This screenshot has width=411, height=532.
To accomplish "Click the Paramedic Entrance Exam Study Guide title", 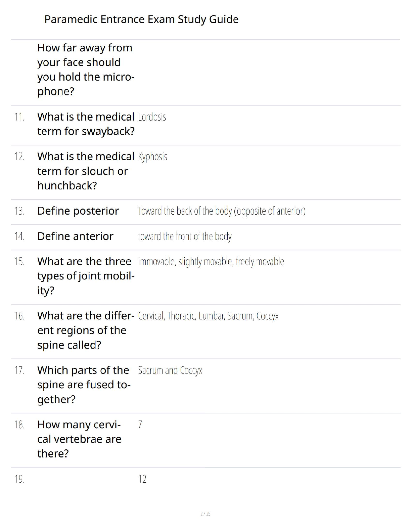I will tap(141, 19).
